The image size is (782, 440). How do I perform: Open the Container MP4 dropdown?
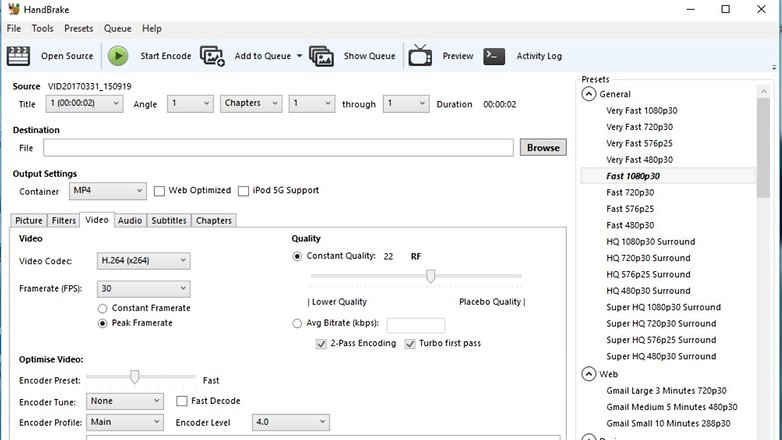click(108, 191)
